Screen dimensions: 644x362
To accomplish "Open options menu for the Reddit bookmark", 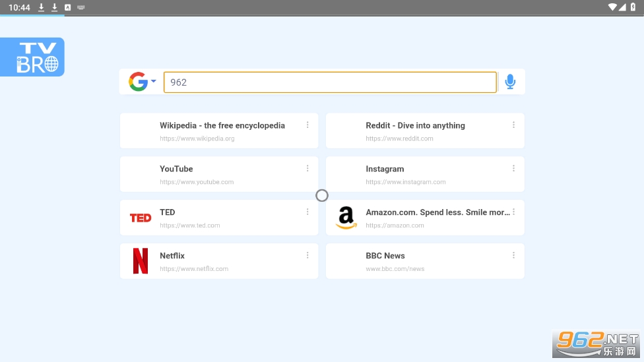I will pos(513,125).
